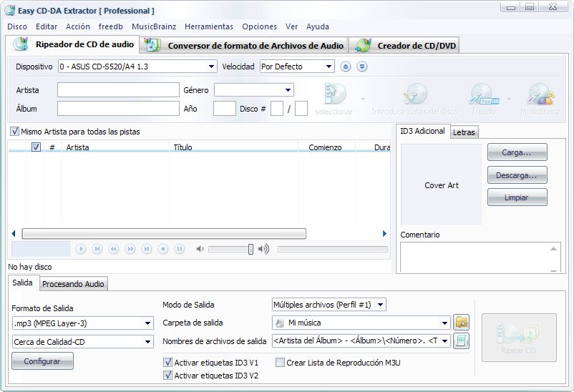Browse for output folder icon
574x392 pixels.
(462, 323)
